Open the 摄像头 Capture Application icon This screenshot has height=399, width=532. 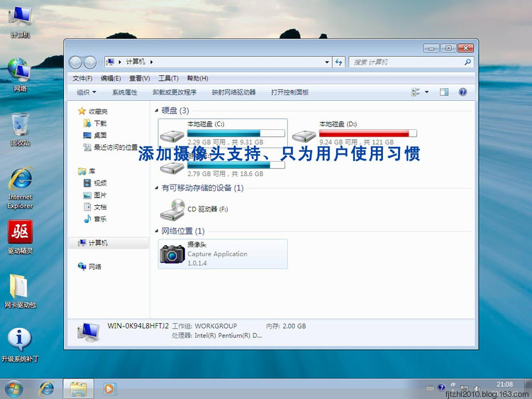[x=172, y=253]
